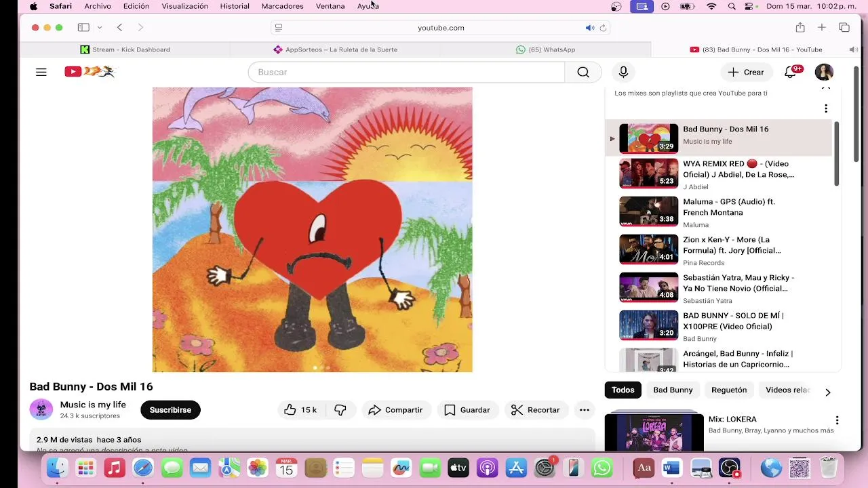868x488 pixels.
Task: Open Finder from the Dock
Action: (57, 468)
